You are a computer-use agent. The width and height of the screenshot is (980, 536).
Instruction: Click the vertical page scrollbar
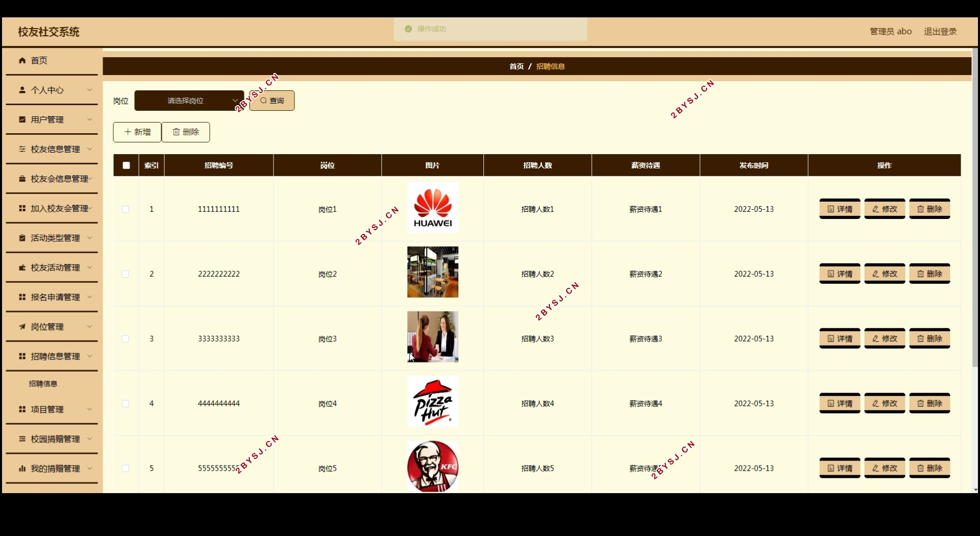coord(974,204)
